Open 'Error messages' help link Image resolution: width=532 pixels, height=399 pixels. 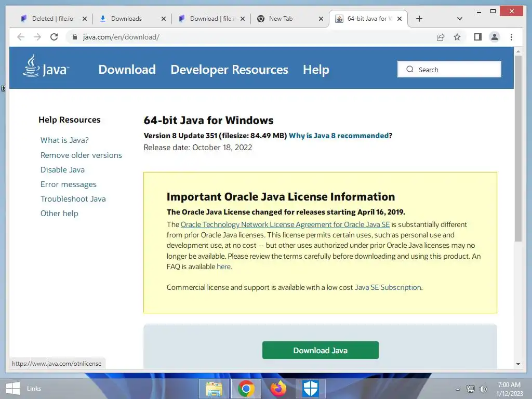tap(68, 184)
